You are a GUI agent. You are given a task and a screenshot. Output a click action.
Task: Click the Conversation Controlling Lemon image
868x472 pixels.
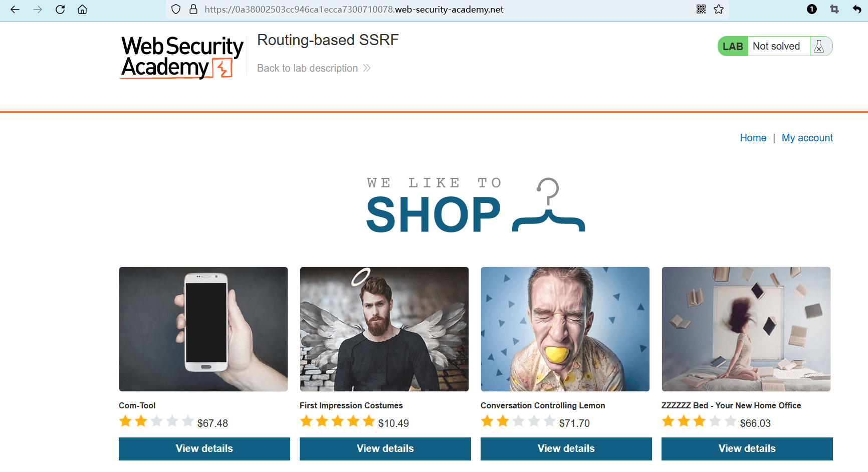tap(565, 329)
